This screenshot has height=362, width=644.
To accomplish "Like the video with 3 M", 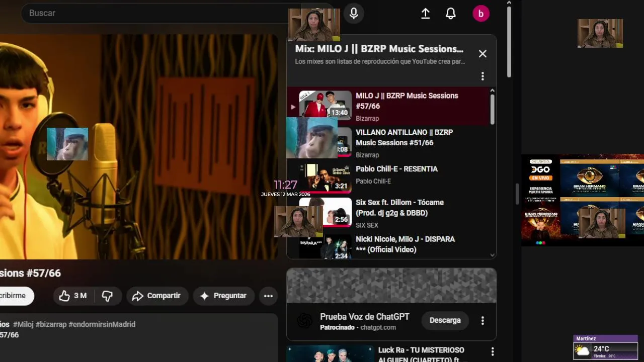I will coord(73,296).
